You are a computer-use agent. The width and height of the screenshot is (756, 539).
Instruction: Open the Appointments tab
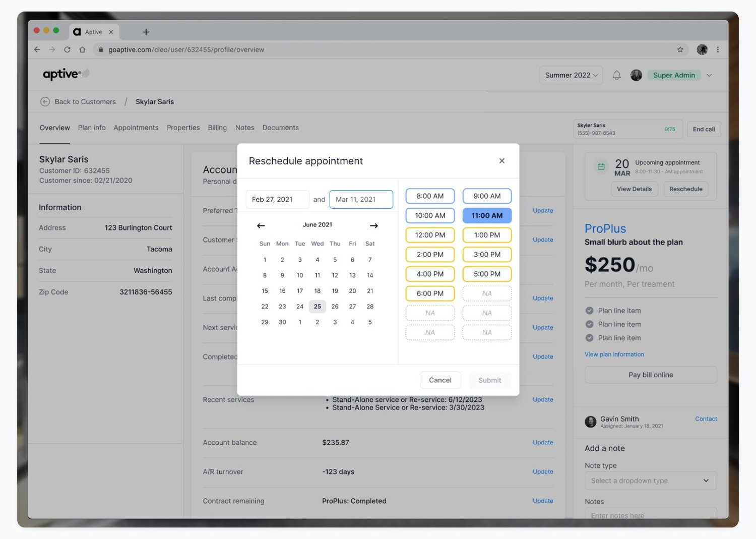136,128
